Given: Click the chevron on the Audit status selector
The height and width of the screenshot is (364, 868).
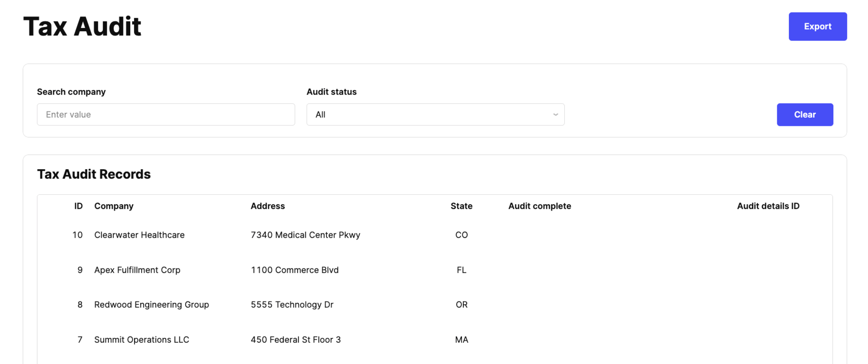Looking at the screenshot, I should pyautogui.click(x=555, y=114).
